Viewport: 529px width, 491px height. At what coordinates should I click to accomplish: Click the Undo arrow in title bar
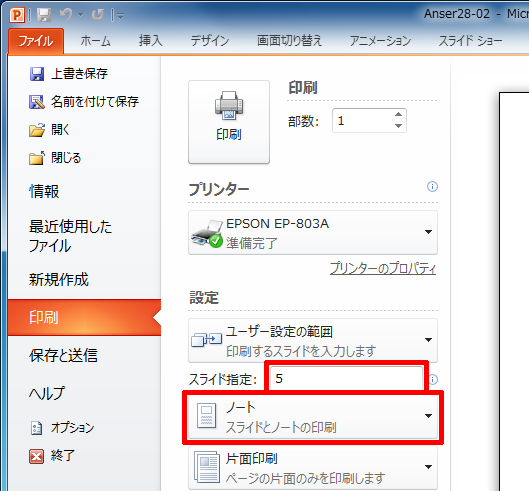point(66,15)
